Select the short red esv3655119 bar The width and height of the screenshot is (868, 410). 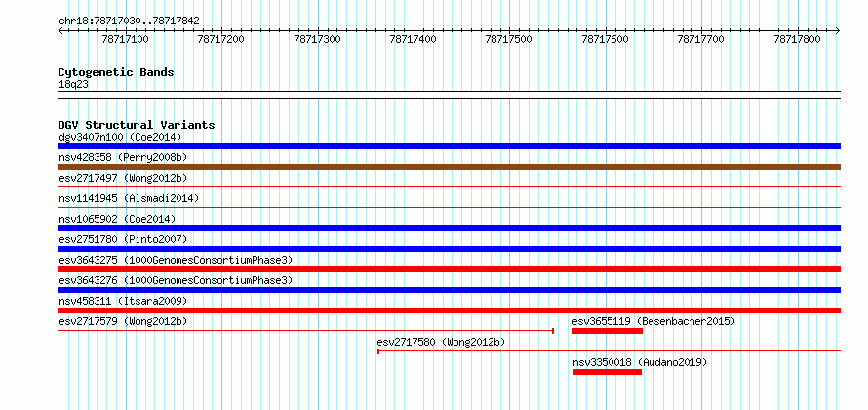coord(608,331)
